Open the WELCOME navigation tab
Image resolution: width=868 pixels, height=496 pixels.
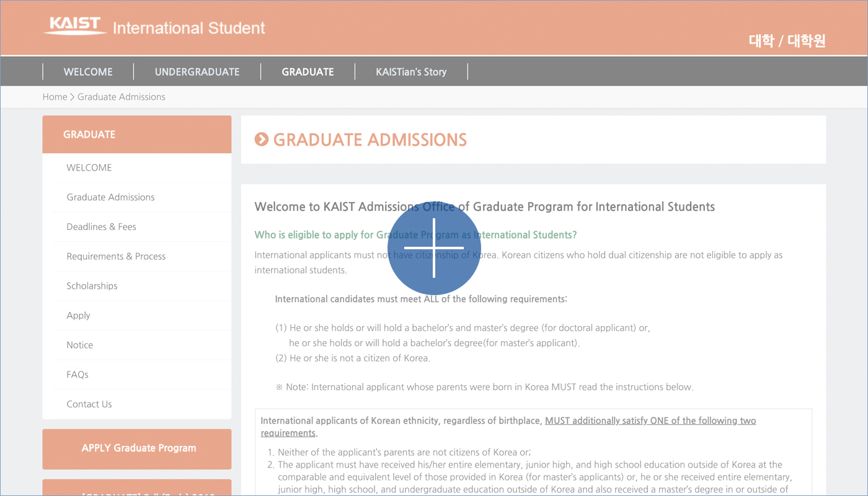pyautogui.click(x=88, y=72)
